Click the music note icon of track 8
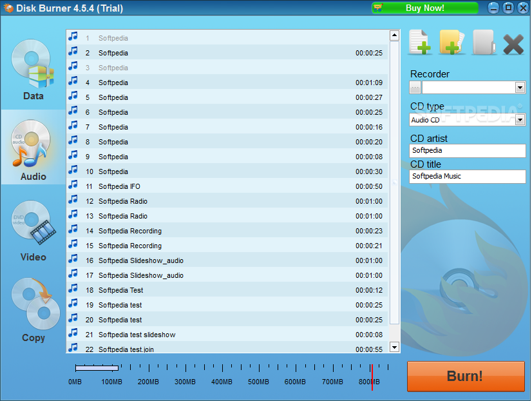This screenshot has height=401, width=532. click(73, 141)
